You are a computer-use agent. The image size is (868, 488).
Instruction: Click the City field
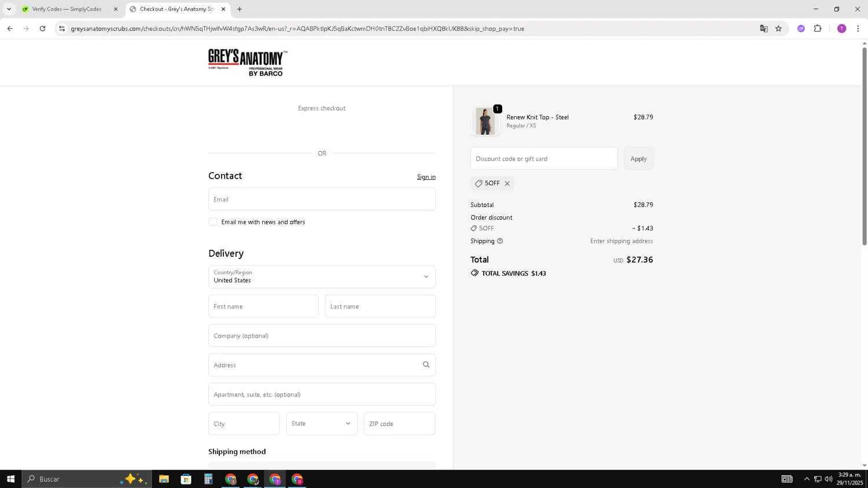click(244, 424)
